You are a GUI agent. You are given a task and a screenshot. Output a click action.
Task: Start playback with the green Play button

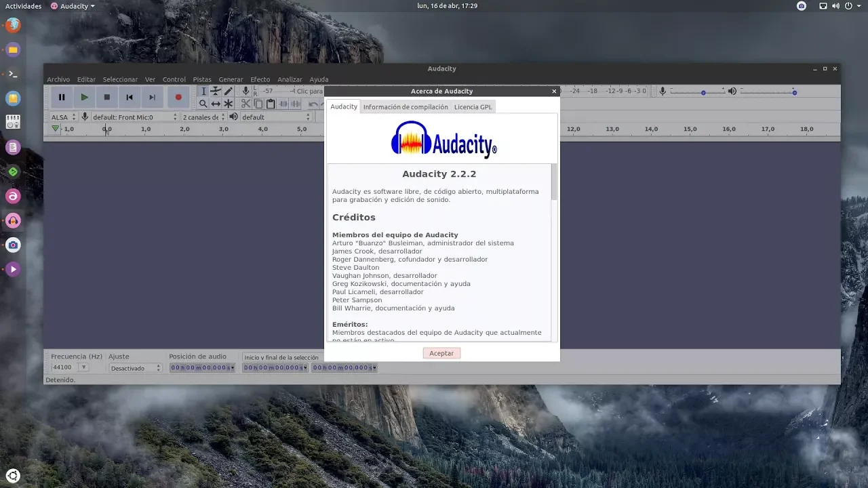coord(84,97)
